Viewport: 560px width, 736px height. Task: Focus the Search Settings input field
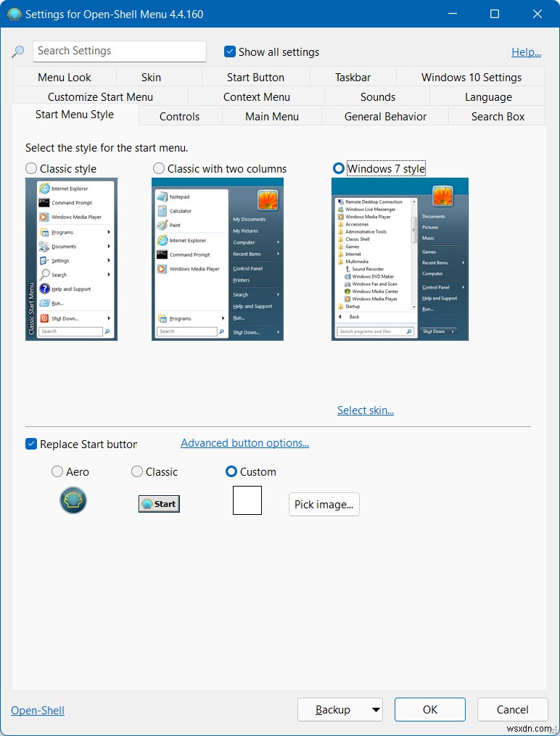(119, 51)
